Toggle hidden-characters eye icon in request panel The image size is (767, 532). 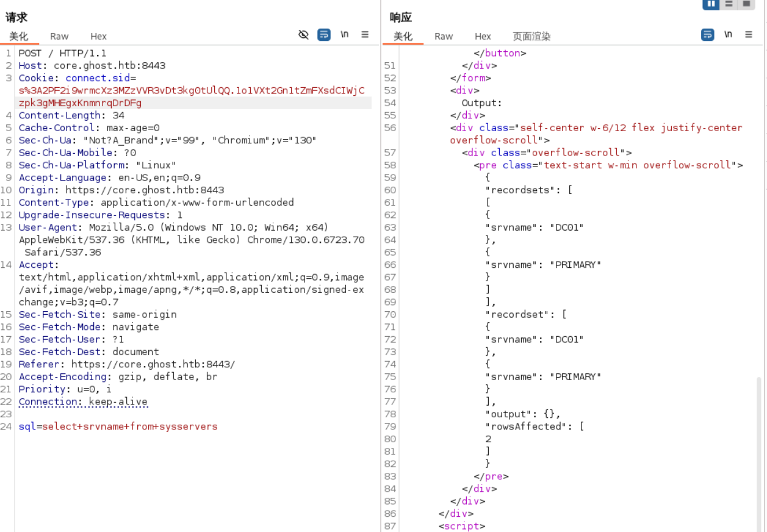pyautogui.click(x=303, y=35)
